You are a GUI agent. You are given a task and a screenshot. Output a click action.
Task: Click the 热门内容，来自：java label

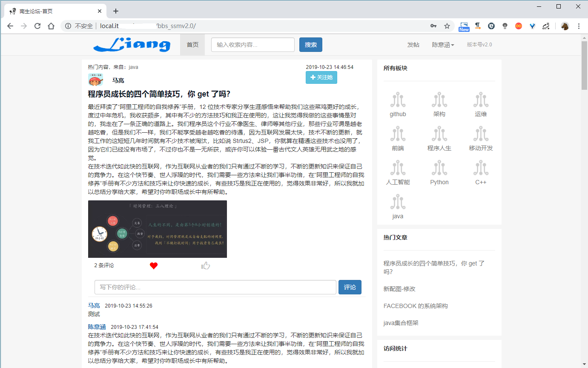point(113,67)
